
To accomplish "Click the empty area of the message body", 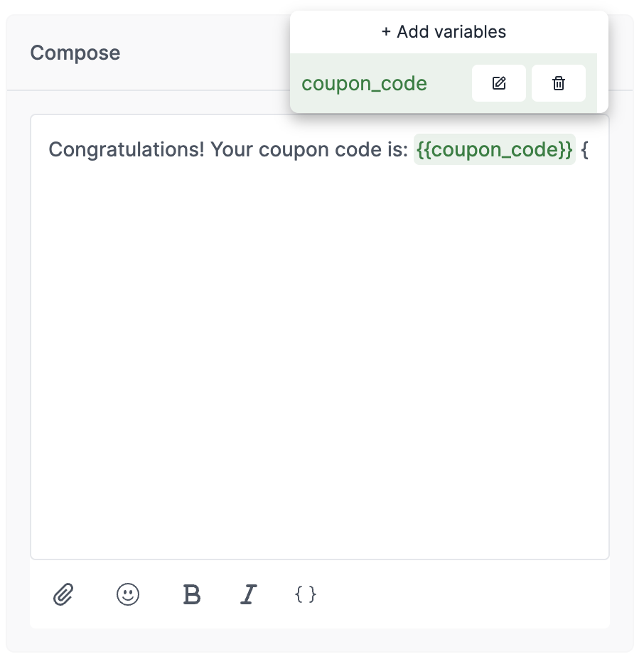I will (x=320, y=360).
